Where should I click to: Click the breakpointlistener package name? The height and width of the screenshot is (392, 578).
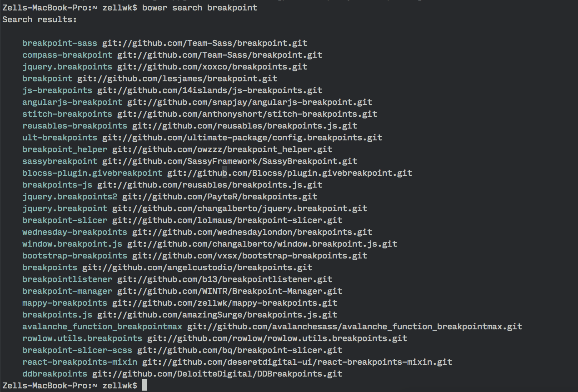(67, 279)
